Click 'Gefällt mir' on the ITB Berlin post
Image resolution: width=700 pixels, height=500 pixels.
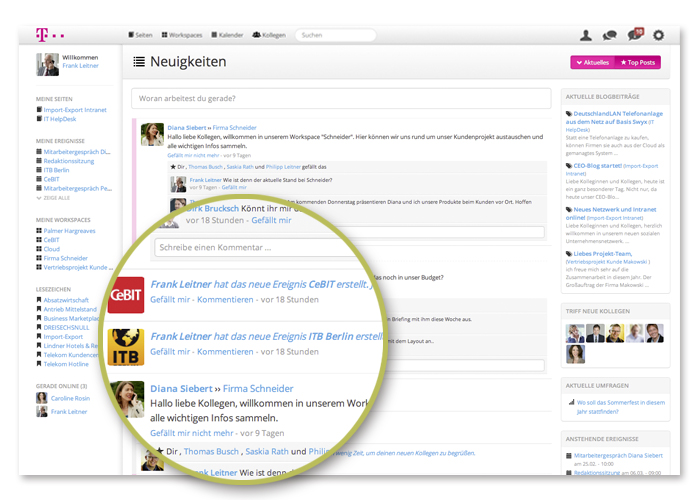tap(170, 352)
